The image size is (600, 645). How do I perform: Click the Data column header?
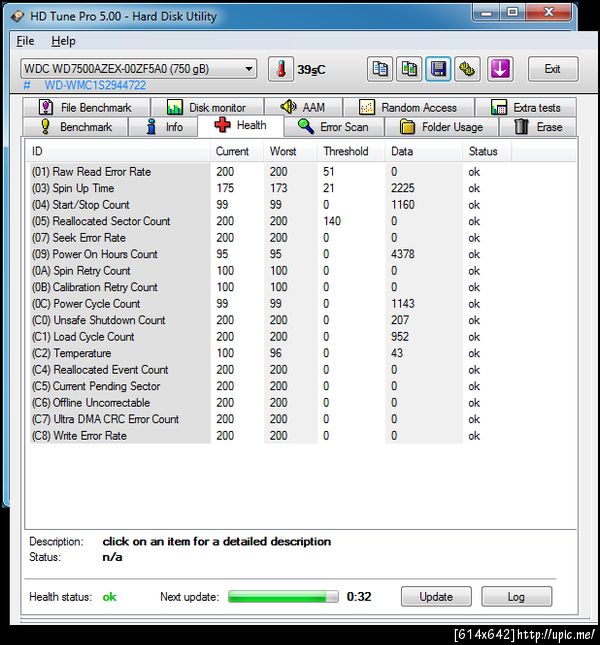tap(424, 151)
